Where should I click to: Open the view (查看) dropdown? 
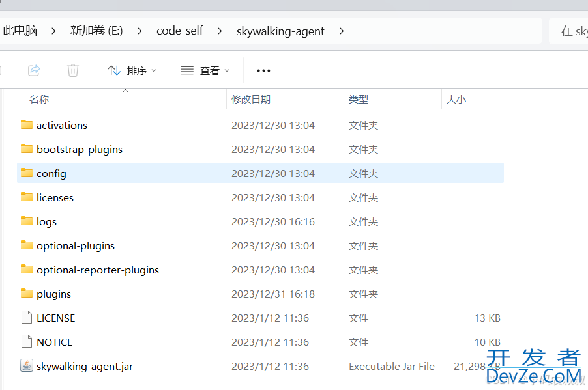coord(205,70)
